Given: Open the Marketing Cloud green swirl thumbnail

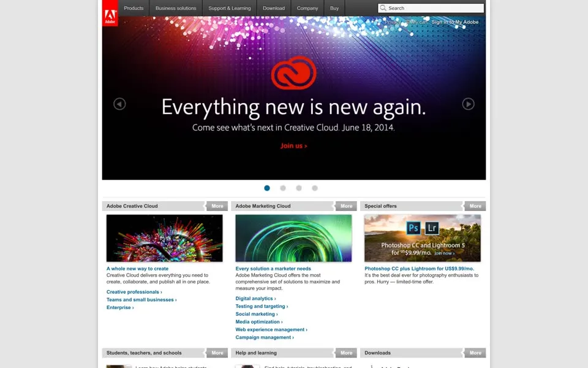Looking at the screenshot, I should 293,238.
